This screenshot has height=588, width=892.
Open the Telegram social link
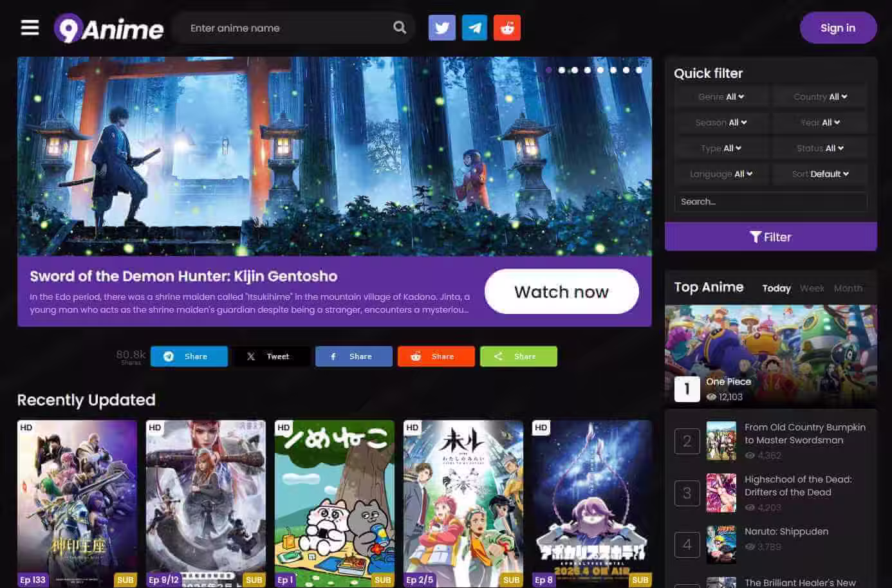[474, 28]
